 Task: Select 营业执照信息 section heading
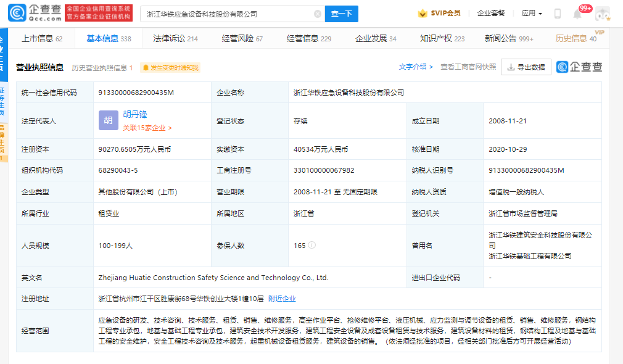tap(39, 67)
